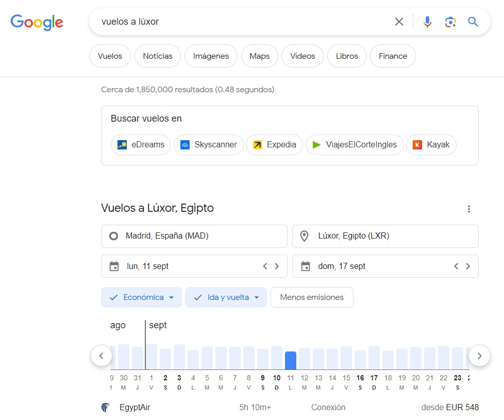Viewport: 504px width, 420px height.
Task: Open the Vuelos search filter
Action: 110,56
